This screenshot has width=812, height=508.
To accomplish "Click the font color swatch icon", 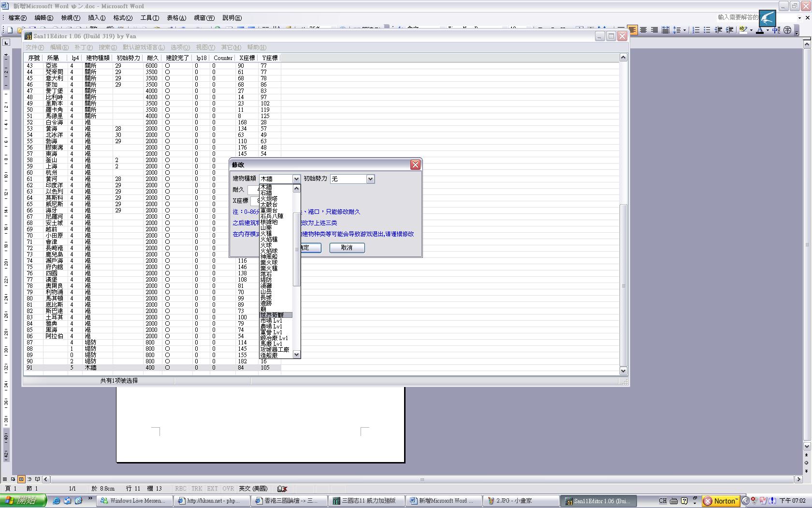I will tap(760, 30).
